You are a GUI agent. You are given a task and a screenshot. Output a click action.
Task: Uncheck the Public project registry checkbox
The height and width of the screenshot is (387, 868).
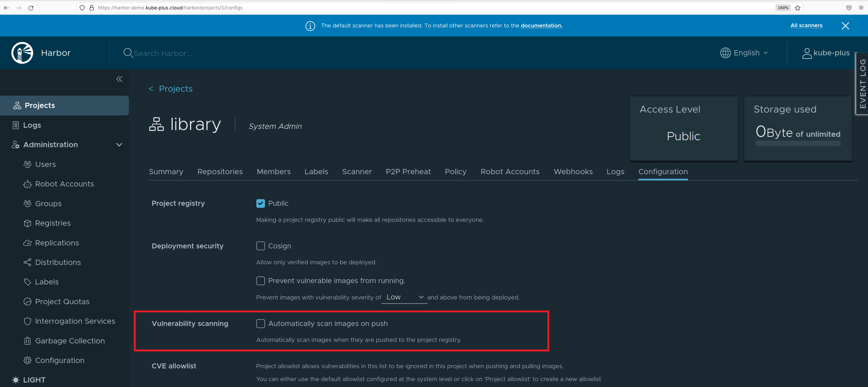pos(260,203)
